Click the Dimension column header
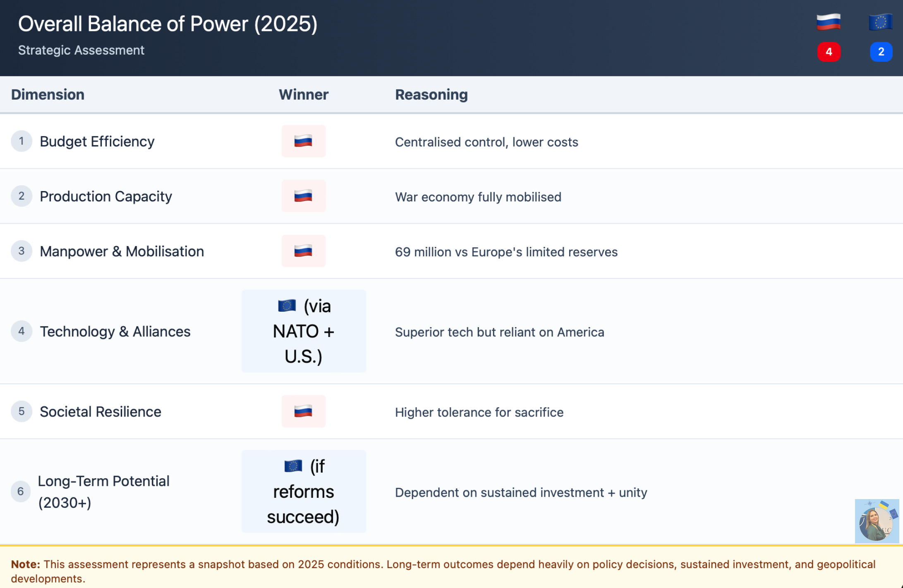This screenshot has width=903, height=588. (x=48, y=95)
